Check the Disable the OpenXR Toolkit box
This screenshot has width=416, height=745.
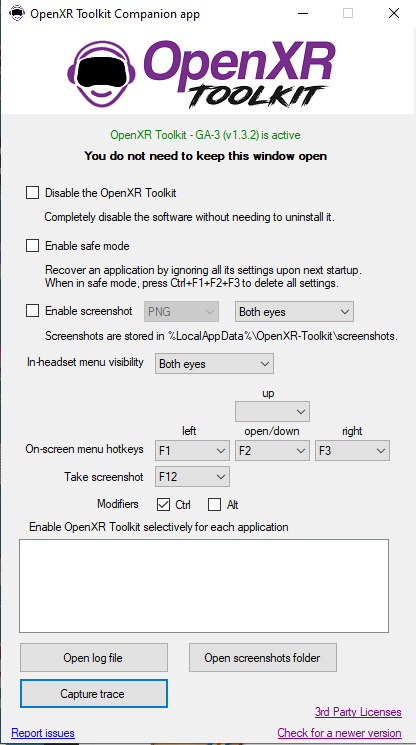[x=32, y=193]
